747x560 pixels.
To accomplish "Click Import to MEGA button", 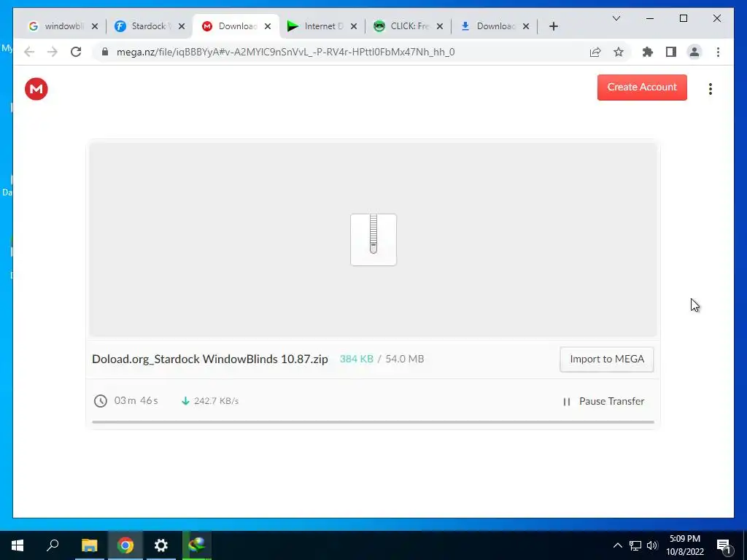I will [x=606, y=359].
